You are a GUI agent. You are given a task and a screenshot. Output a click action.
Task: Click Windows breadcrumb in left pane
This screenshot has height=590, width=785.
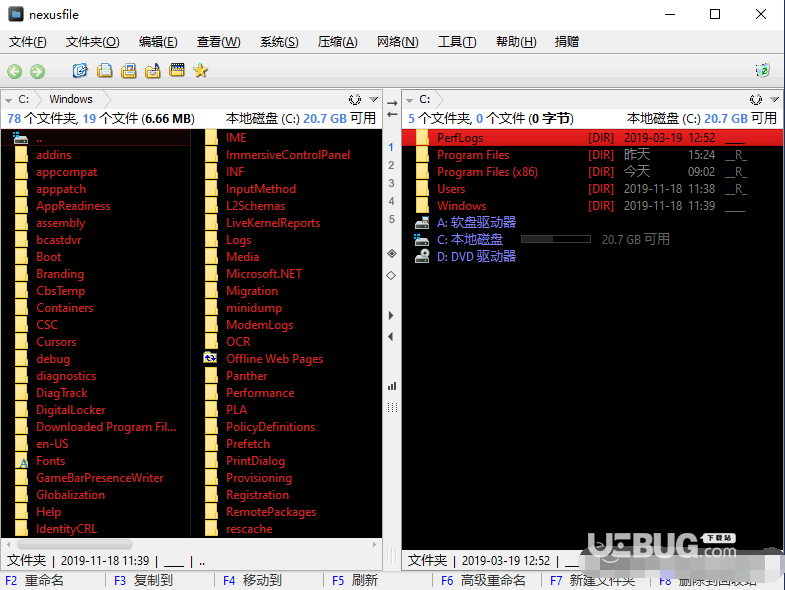(71, 99)
